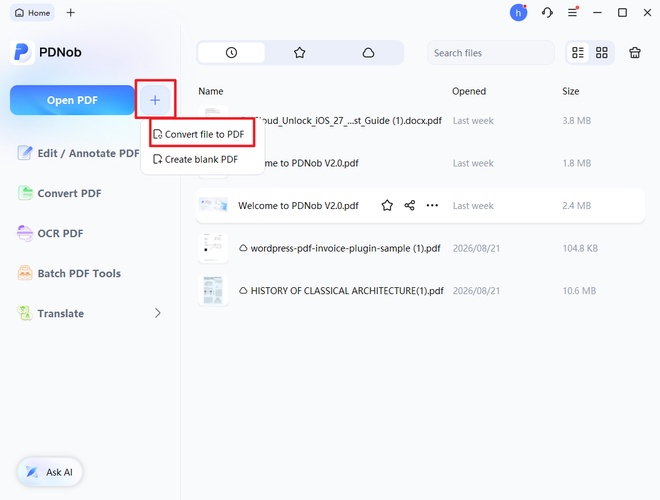Image resolution: width=660 pixels, height=500 pixels.
Task: Open Edit / Annotate PDF tool
Action: pos(78,153)
